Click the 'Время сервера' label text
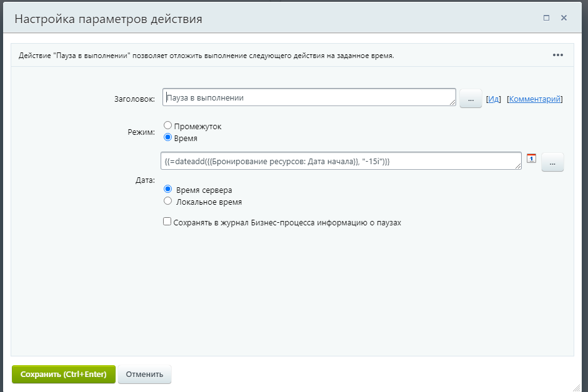The height and width of the screenshot is (392, 588). point(204,190)
